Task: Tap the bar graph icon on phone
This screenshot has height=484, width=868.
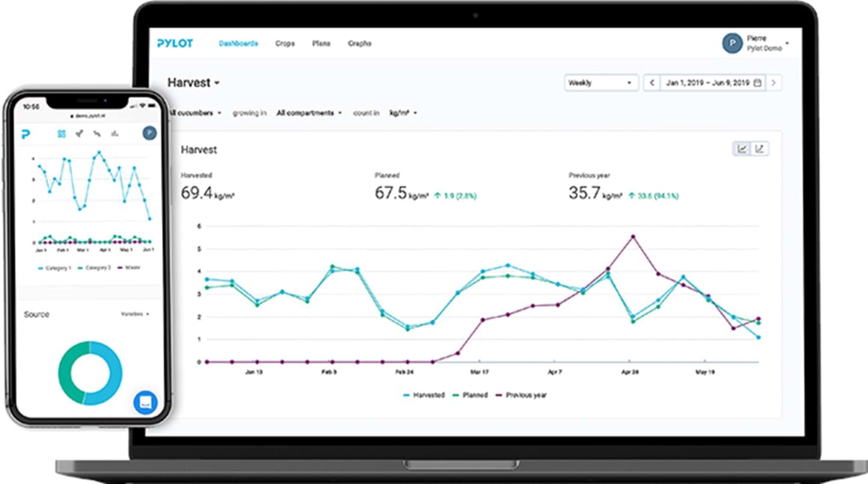Action: click(115, 134)
